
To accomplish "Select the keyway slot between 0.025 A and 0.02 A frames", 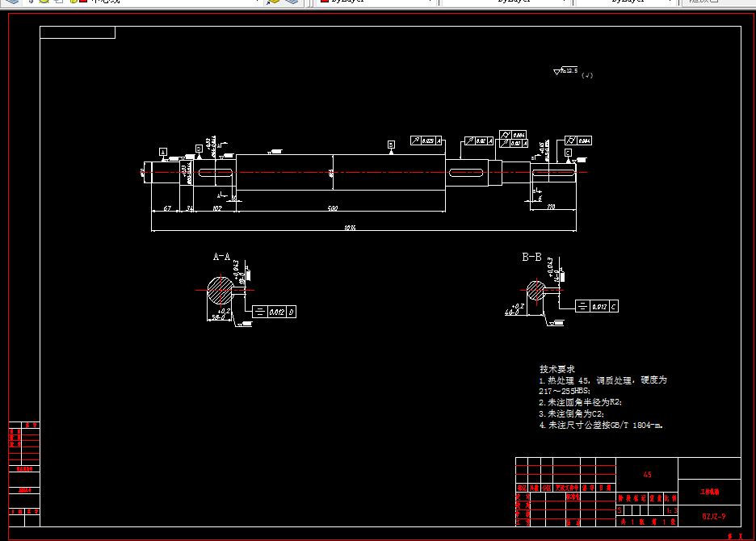I will pyautogui.click(x=466, y=173).
